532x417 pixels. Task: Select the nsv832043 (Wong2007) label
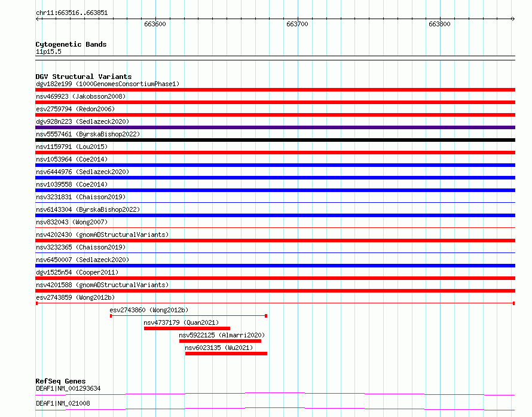click(x=72, y=222)
